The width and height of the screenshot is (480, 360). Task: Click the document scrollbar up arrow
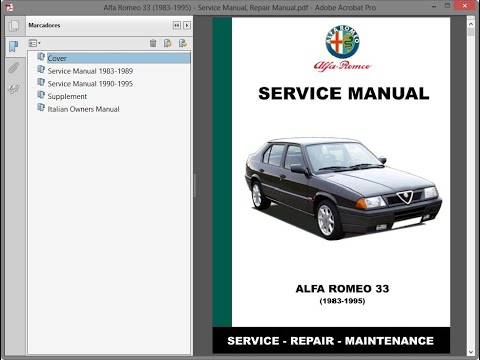pyautogui.click(x=471, y=24)
